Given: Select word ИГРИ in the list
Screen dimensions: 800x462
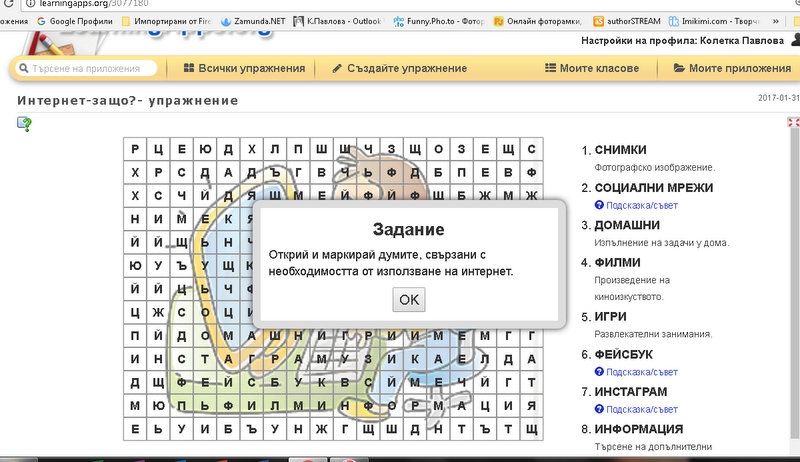Looking at the screenshot, I should tap(610, 317).
